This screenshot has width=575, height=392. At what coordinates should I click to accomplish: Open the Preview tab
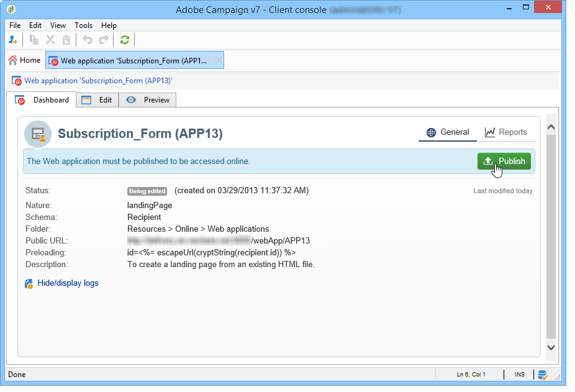pos(147,100)
